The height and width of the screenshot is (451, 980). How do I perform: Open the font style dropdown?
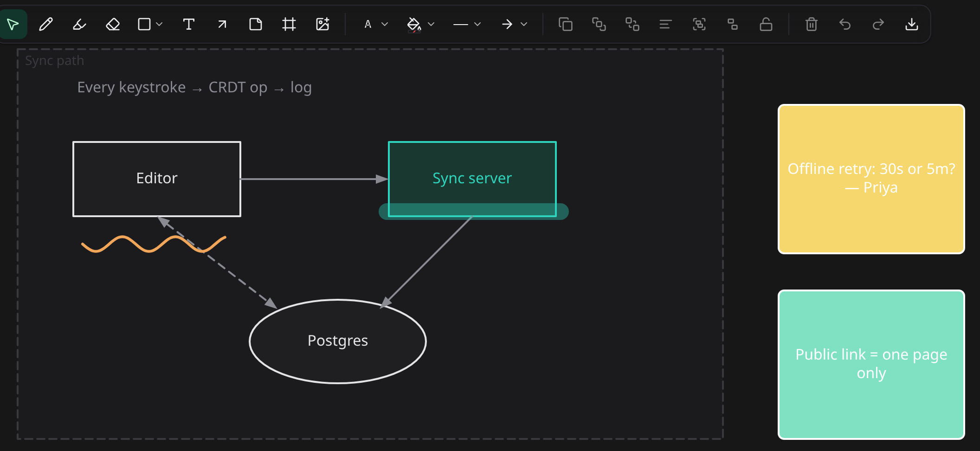[375, 24]
